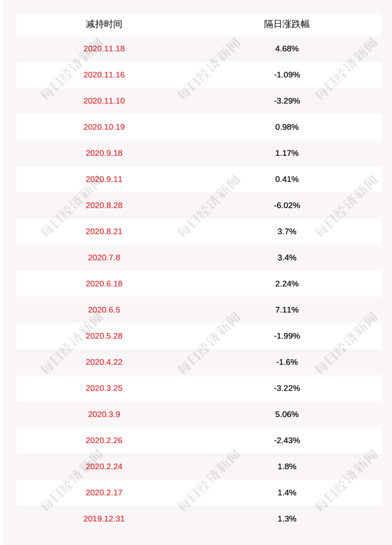Click the -6.02% change cell
The image size is (392, 545).
coord(287,205)
